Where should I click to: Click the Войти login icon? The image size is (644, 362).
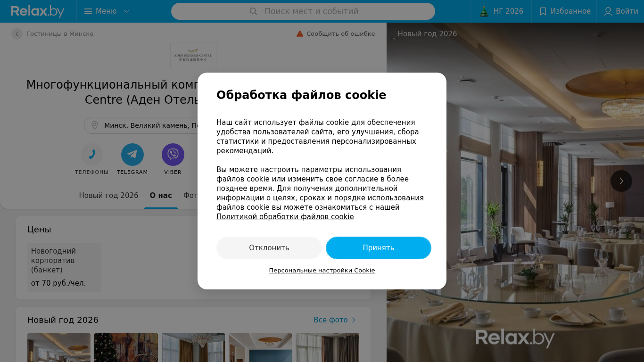pyautogui.click(x=608, y=11)
